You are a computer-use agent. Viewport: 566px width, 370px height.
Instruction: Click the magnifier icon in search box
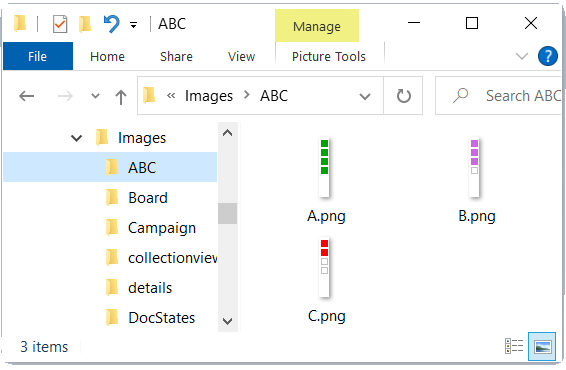point(461,96)
